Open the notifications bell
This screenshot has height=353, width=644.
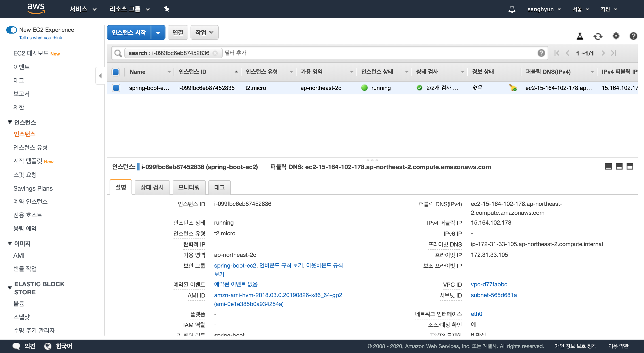tap(512, 9)
